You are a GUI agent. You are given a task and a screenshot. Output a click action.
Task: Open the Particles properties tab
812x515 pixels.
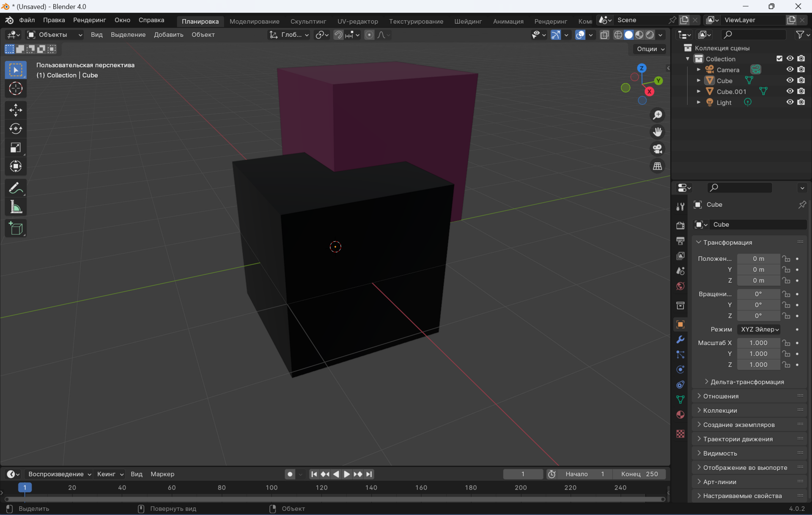point(680,354)
